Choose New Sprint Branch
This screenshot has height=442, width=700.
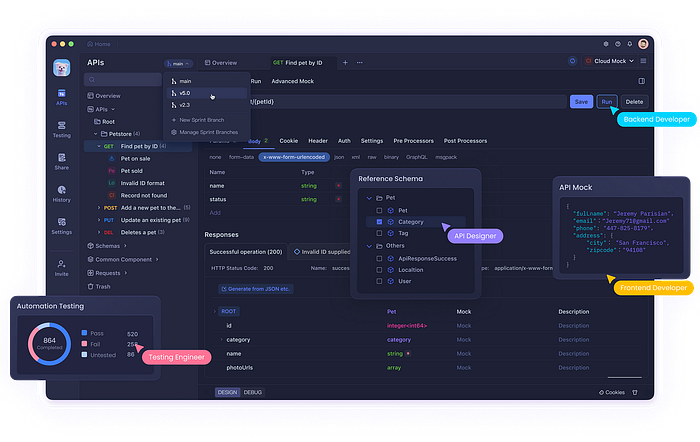coord(198,120)
